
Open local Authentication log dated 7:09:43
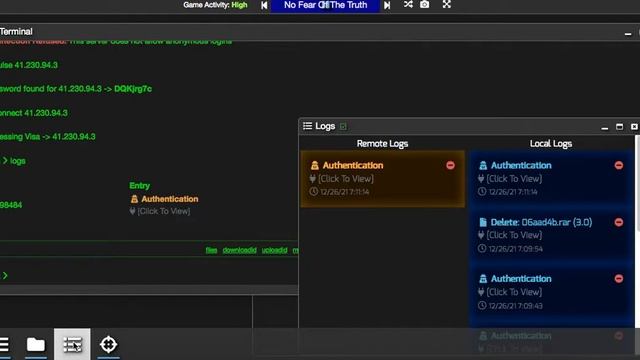pos(521,279)
